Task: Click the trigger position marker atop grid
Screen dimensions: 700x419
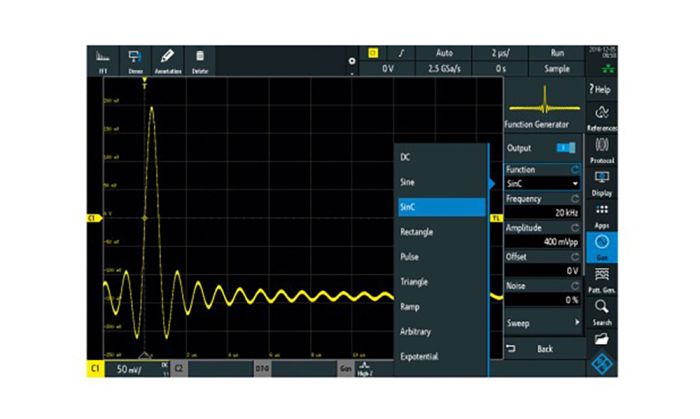Action: click(x=144, y=82)
